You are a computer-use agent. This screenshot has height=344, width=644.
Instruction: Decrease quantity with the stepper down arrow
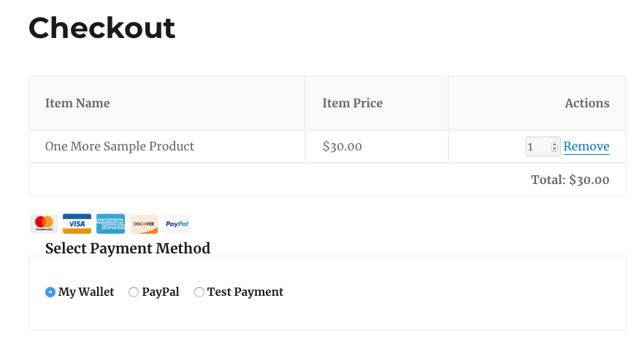point(554,149)
